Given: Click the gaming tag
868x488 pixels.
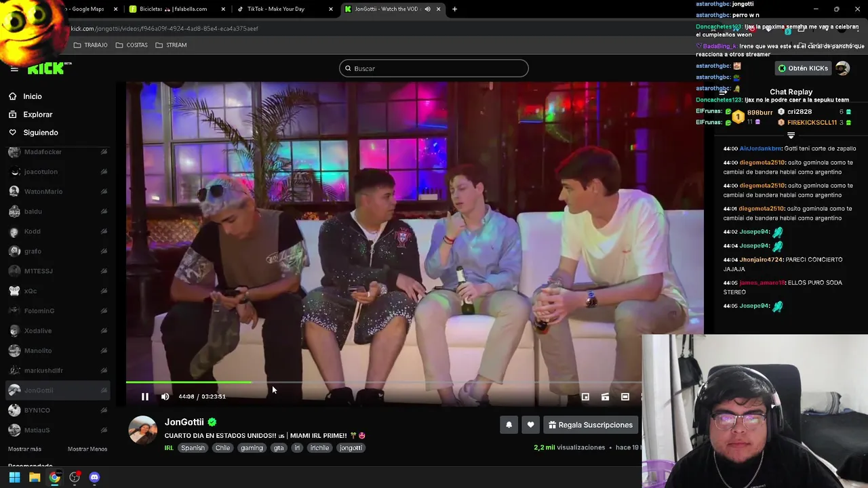Looking at the screenshot, I should [x=252, y=448].
